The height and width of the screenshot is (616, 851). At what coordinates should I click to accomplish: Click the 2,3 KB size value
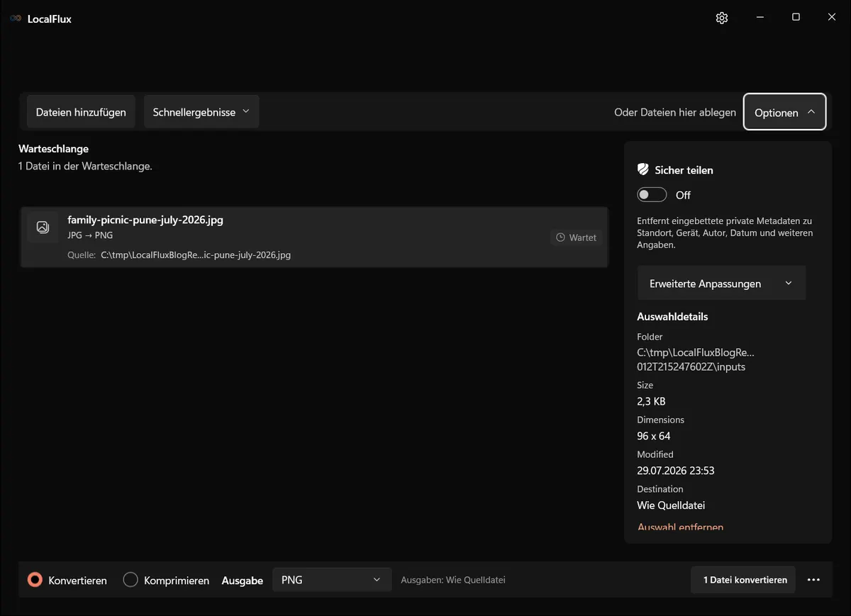[651, 401]
